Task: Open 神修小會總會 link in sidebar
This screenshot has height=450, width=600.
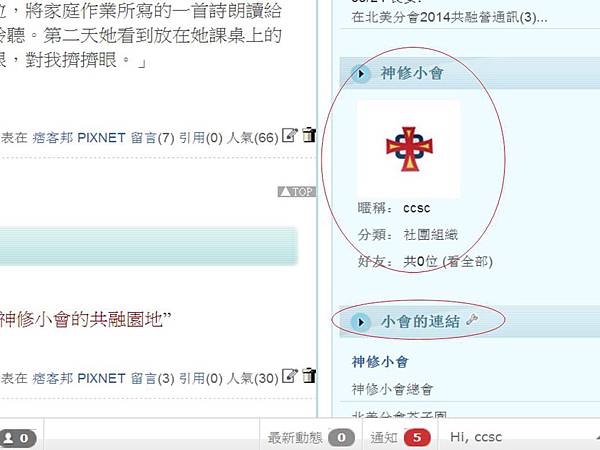Action: (x=392, y=390)
